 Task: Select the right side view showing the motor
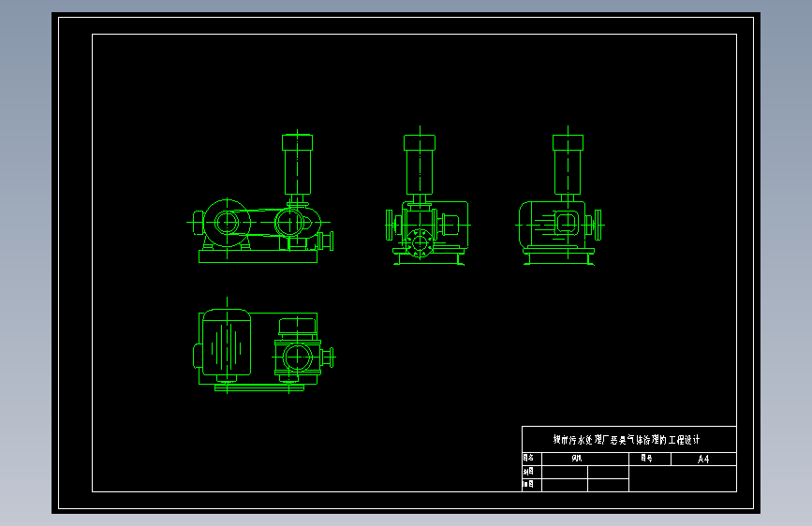point(560,196)
